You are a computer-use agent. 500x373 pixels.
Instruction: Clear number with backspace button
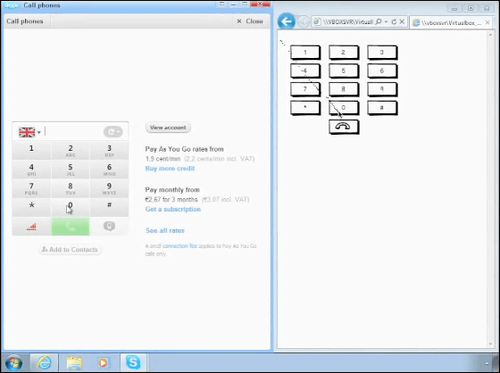click(x=113, y=132)
